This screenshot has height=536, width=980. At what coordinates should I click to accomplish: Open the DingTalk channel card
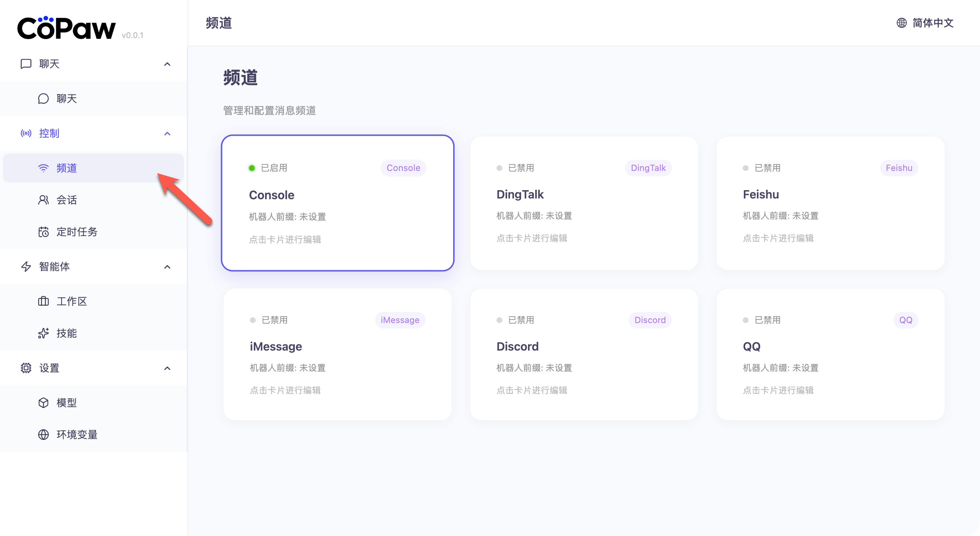click(x=583, y=203)
